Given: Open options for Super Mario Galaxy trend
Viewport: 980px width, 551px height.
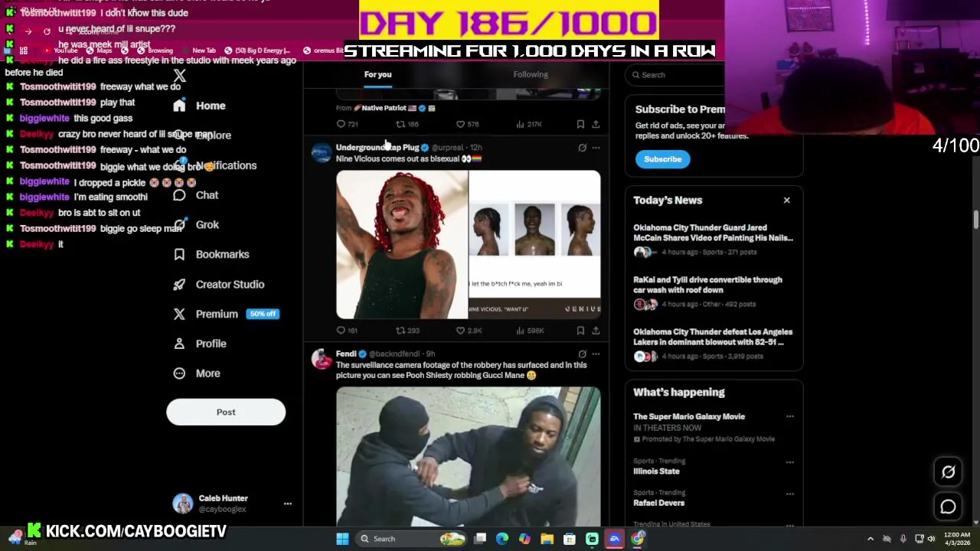Looking at the screenshot, I should (789, 417).
